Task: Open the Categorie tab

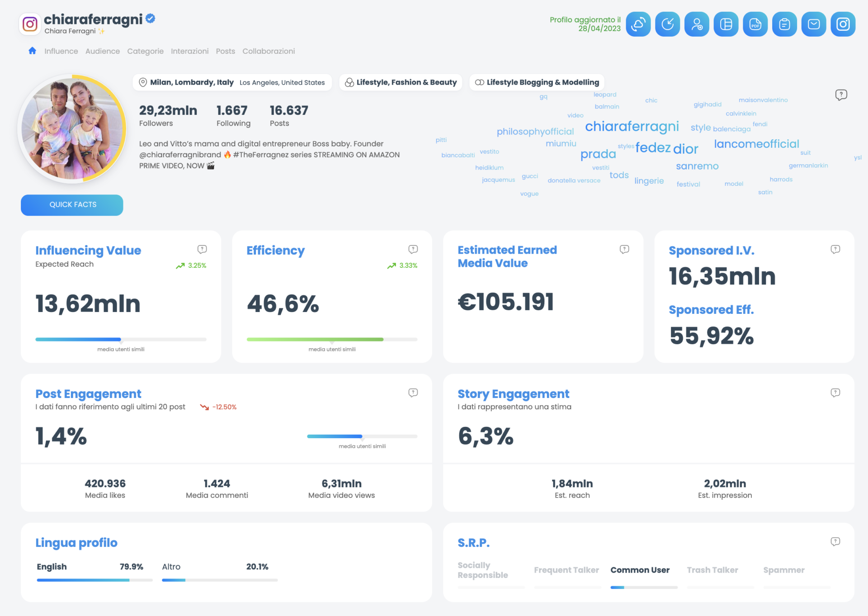Action: (x=145, y=51)
